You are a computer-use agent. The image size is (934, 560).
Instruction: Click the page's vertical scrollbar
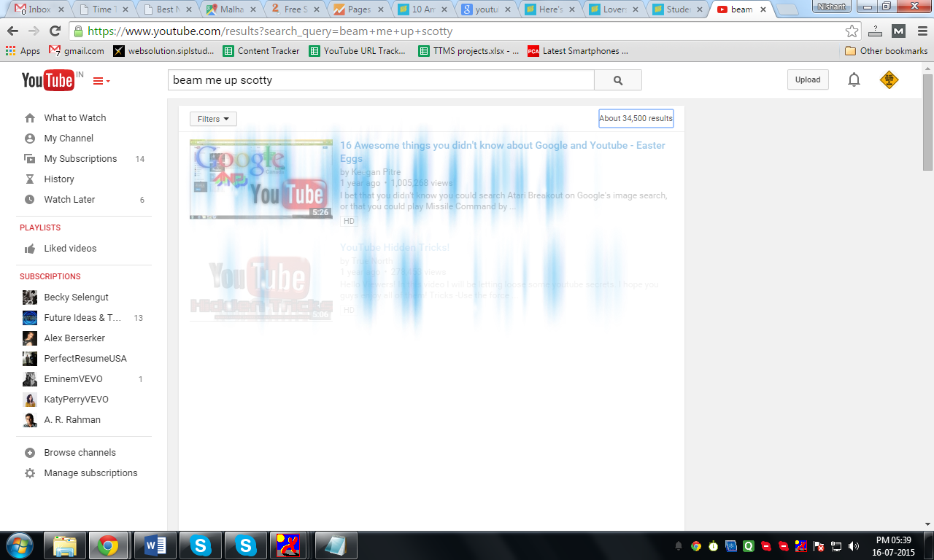click(927, 122)
